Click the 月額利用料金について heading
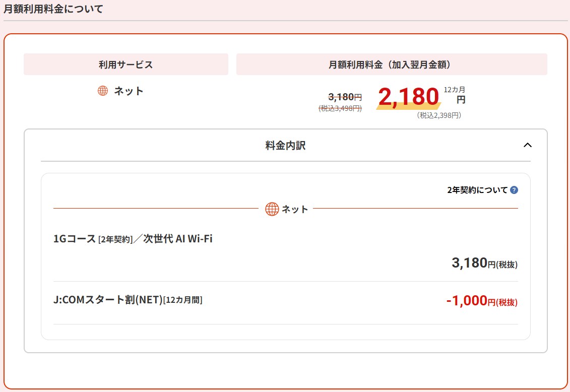The width and height of the screenshot is (570, 392). (x=53, y=9)
